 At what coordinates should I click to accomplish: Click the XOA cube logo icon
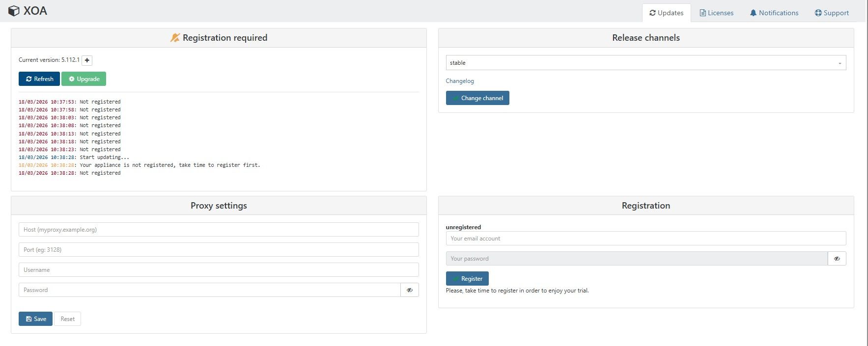(14, 11)
